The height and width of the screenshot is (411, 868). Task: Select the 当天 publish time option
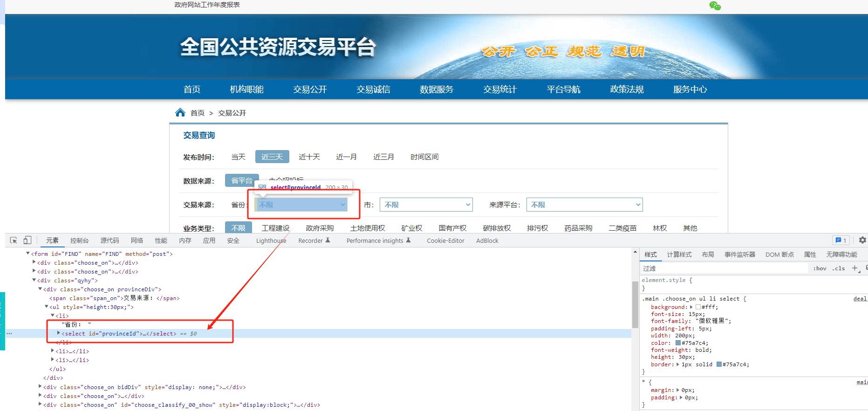pos(238,157)
